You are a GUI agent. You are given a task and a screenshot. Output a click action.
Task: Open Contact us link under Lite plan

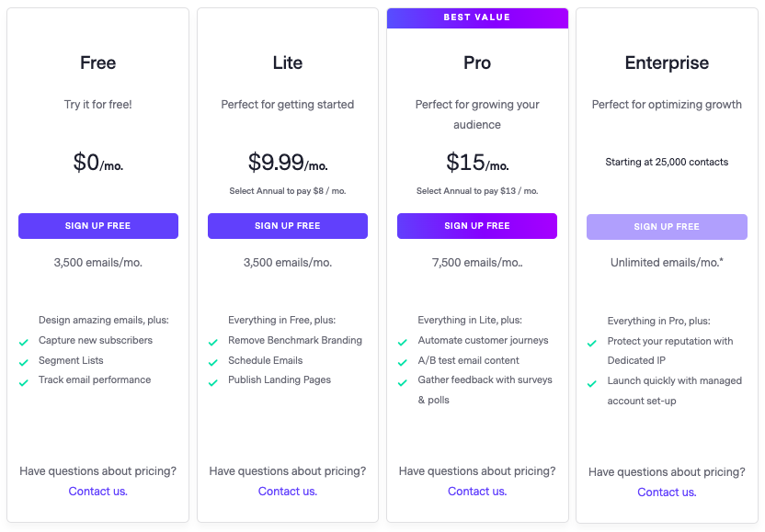click(288, 491)
